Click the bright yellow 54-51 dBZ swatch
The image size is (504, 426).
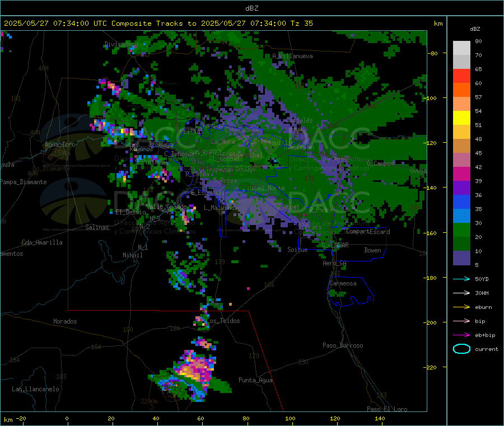pos(461,118)
